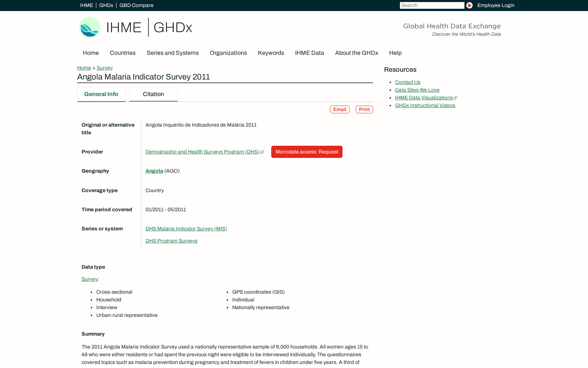Click the red search submit arrow icon
Screen dimensions: 588x368
point(469,5)
